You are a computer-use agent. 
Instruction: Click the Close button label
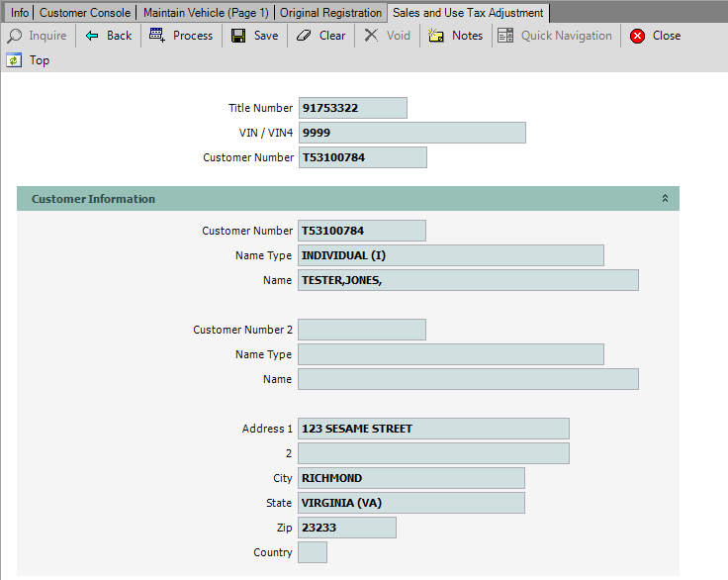coord(667,36)
